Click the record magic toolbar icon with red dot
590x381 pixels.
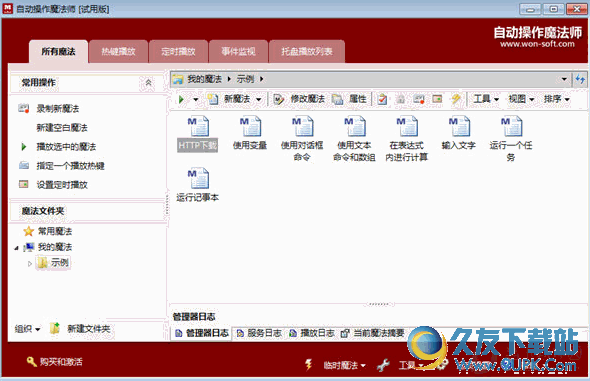pos(419,99)
